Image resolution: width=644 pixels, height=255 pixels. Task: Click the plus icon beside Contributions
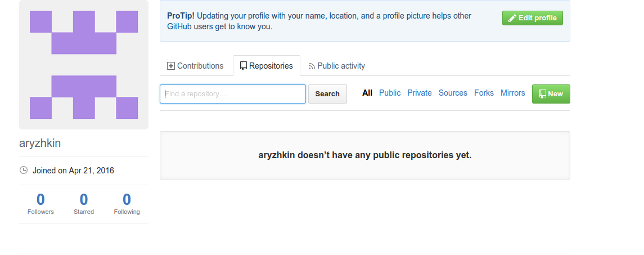coord(171,66)
